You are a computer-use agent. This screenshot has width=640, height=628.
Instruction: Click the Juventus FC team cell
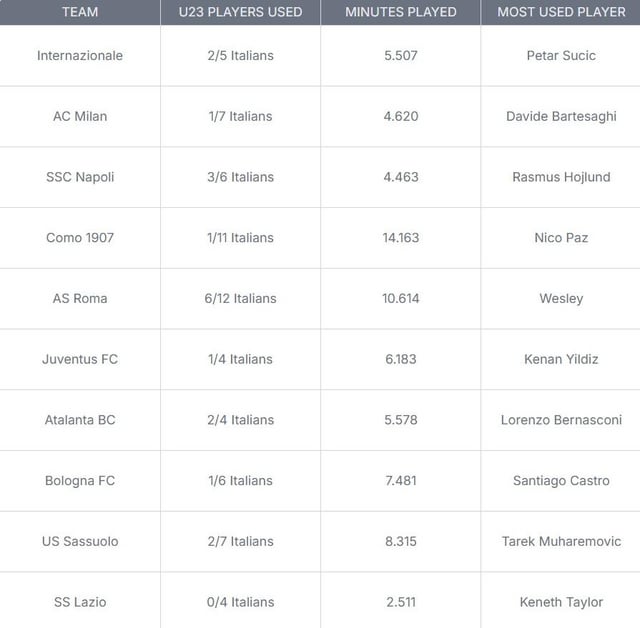80,359
